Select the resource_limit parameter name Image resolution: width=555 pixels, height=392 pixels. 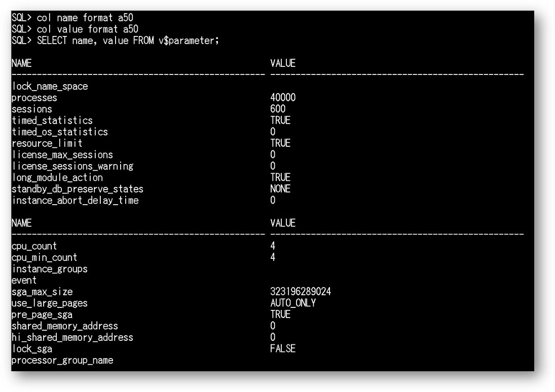(47, 143)
